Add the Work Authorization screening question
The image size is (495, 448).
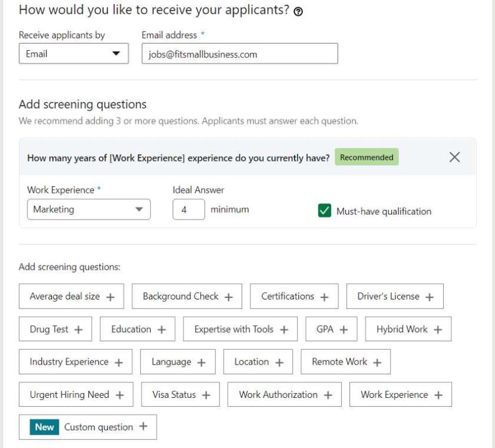tap(284, 394)
